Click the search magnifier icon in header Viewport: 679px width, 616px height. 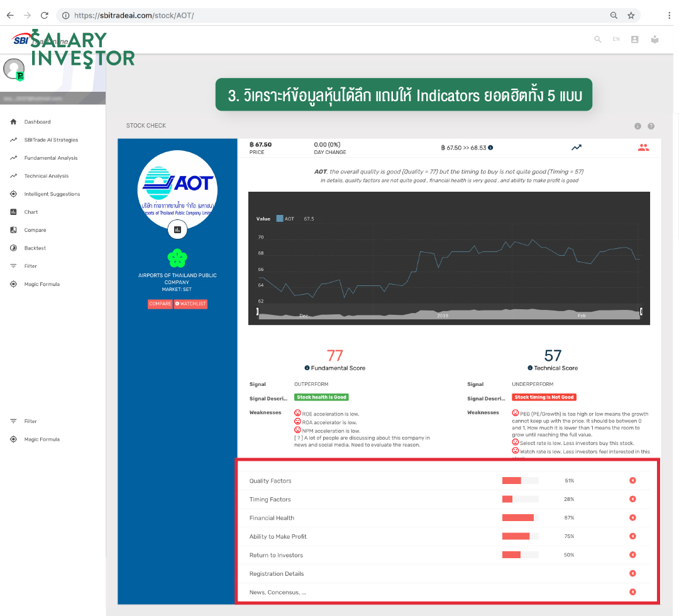pyautogui.click(x=598, y=39)
